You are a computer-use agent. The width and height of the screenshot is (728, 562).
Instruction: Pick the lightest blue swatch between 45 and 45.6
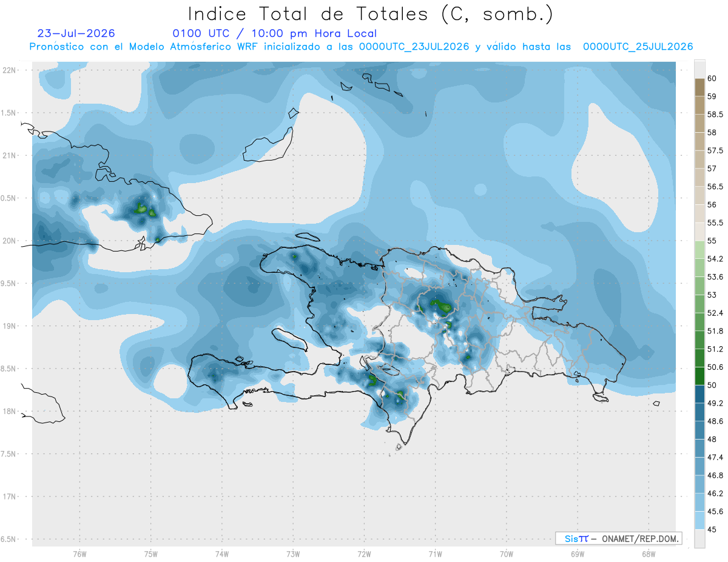coord(699,521)
